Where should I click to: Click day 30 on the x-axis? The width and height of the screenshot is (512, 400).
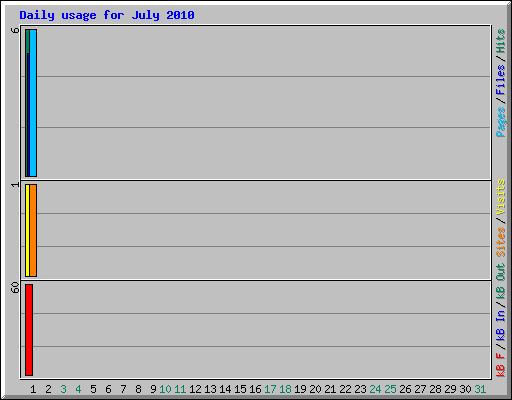465,389
